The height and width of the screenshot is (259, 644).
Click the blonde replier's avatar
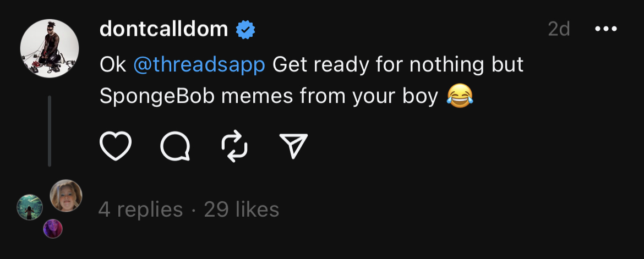coord(67,195)
